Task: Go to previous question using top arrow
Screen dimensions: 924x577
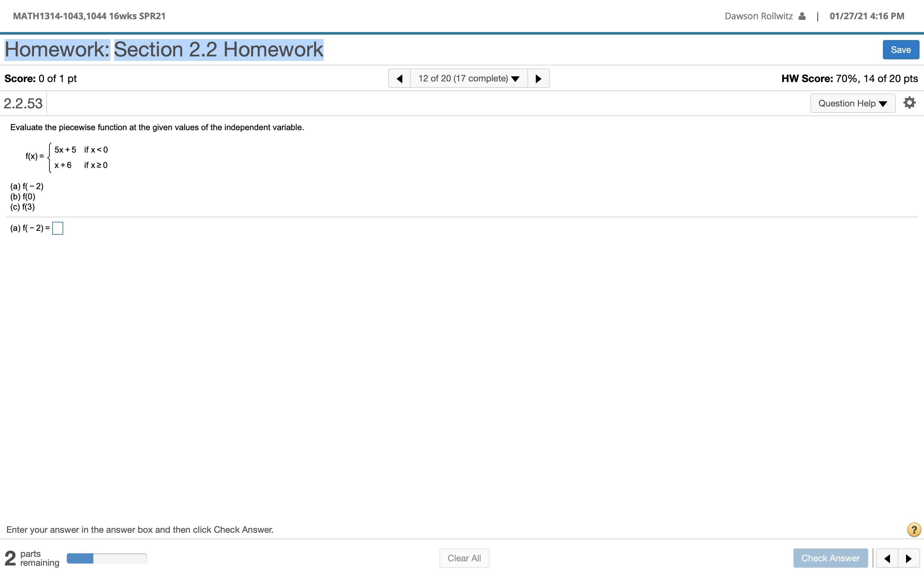Action: coord(399,79)
